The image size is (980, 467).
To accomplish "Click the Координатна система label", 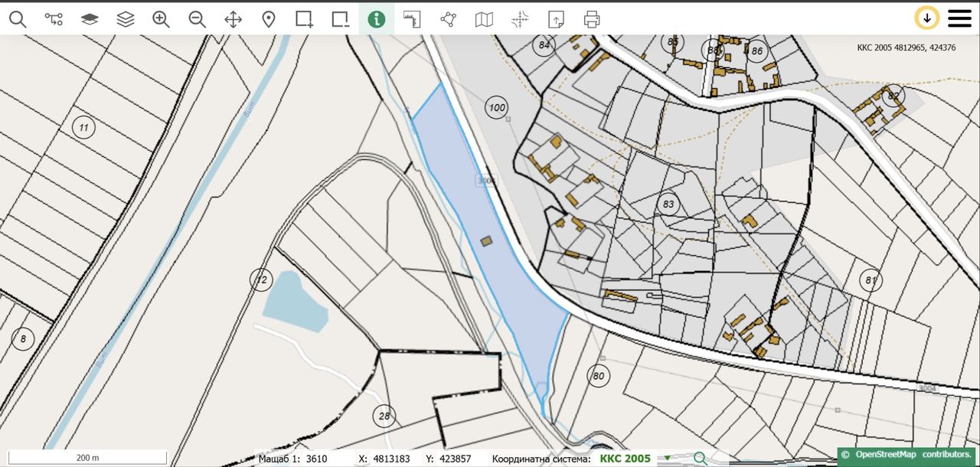I will (541, 459).
